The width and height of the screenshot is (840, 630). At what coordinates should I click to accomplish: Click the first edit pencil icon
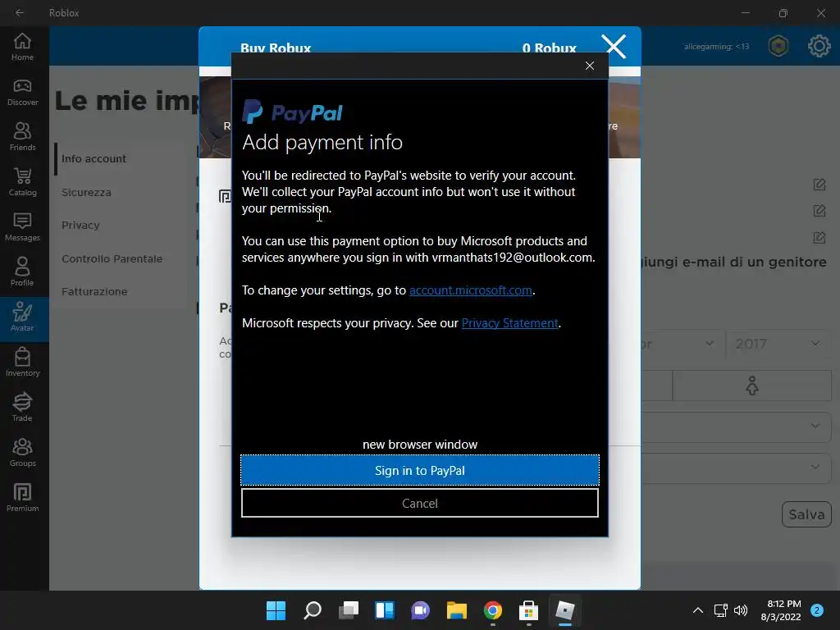819,185
